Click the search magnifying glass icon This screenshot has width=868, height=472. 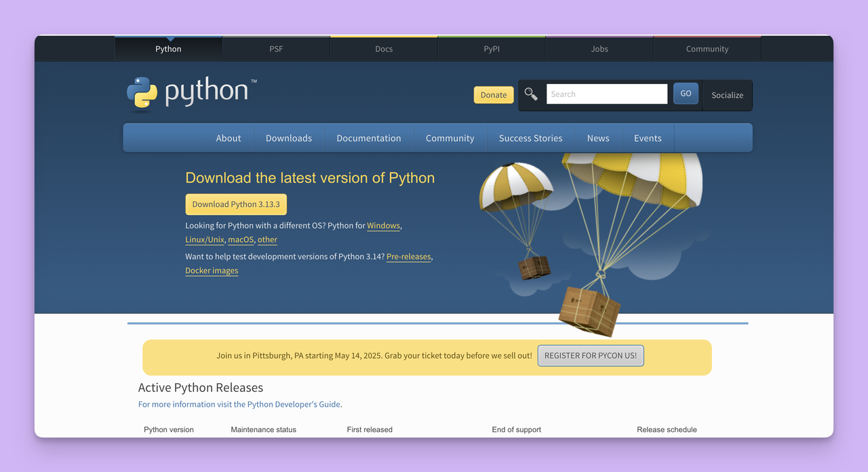pyautogui.click(x=531, y=94)
